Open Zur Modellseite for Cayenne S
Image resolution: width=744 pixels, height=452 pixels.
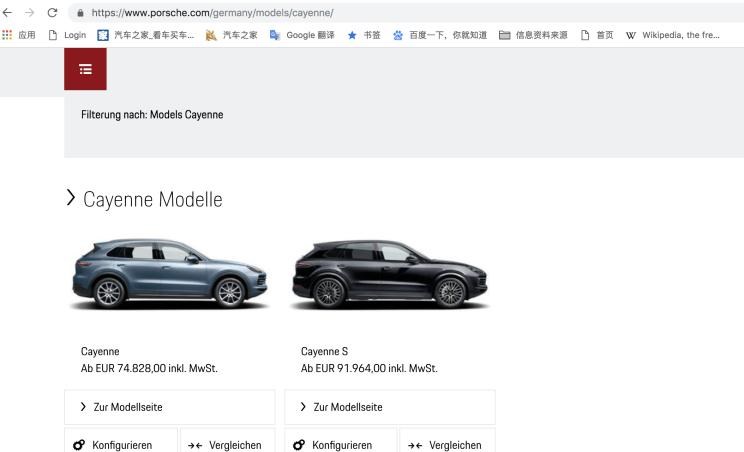point(390,407)
